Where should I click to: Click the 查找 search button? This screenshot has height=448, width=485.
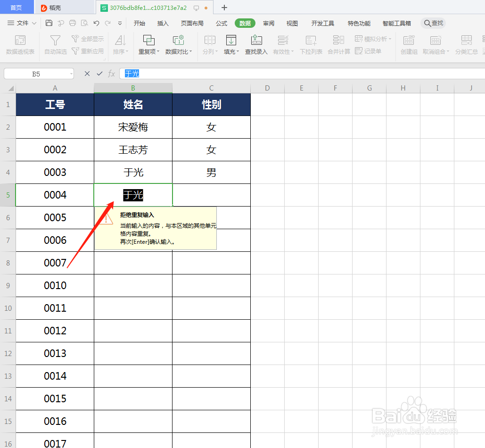[433, 23]
